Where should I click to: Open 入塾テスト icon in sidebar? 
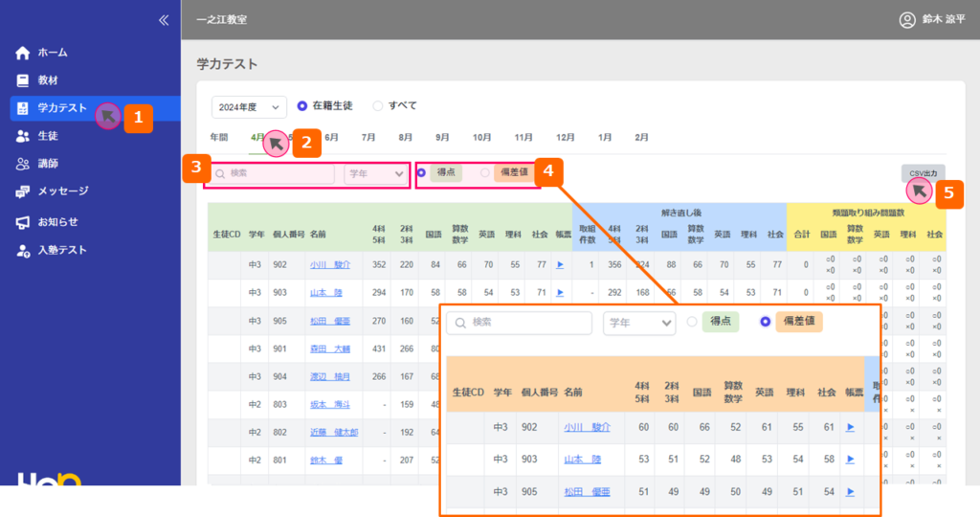[x=23, y=250]
